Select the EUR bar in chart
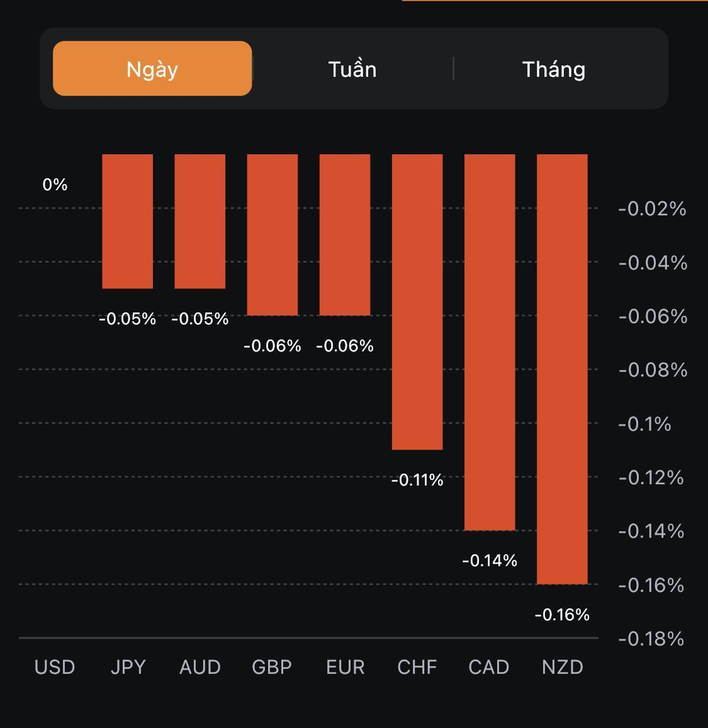 click(x=345, y=234)
